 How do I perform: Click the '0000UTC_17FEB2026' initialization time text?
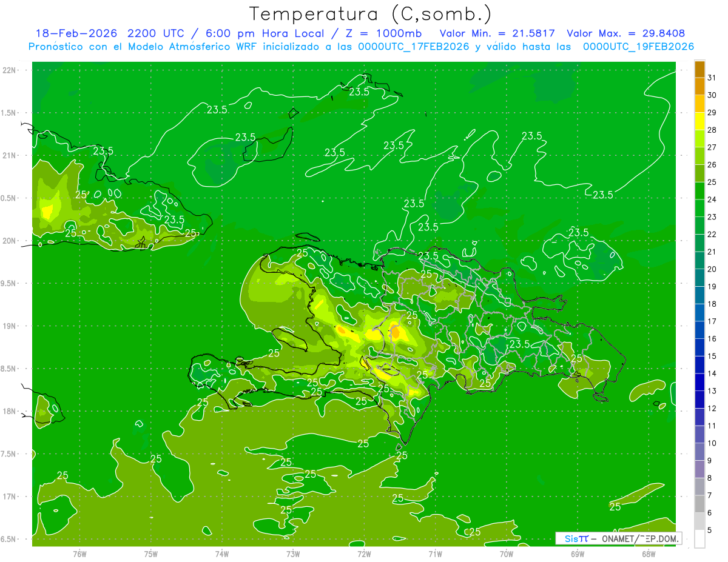(414, 47)
